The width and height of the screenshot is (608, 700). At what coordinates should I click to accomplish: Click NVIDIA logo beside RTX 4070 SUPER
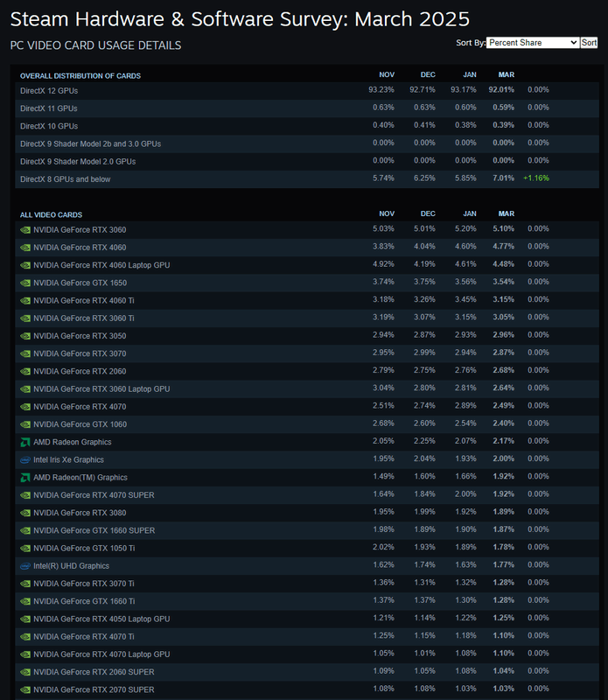(25, 495)
